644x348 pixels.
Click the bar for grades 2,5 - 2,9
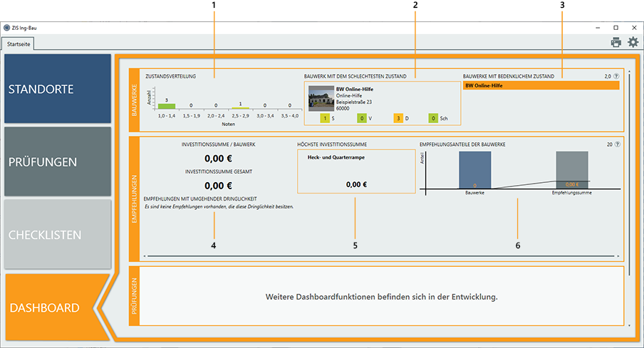(x=240, y=108)
